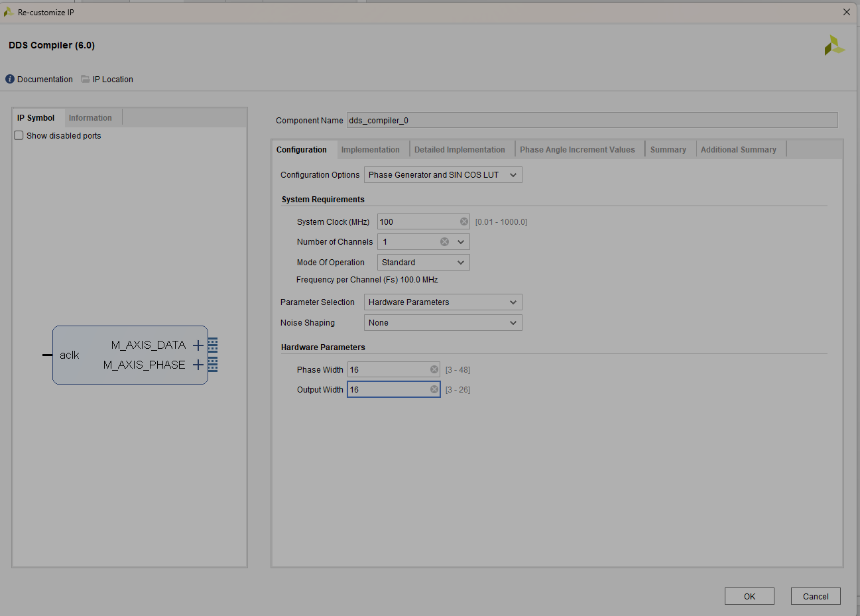Open Parameter Selection dropdown
860x616 pixels.
tap(443, 302)
